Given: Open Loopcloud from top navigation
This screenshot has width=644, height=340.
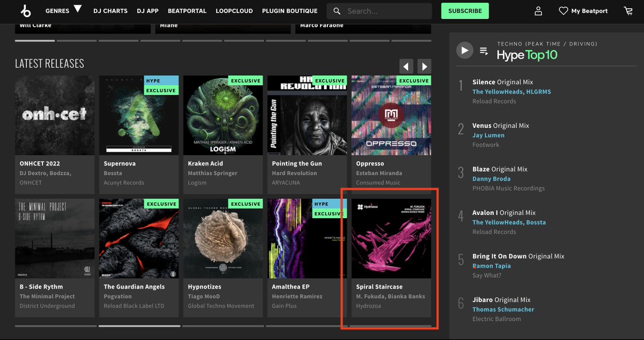Looking at the screenshot, I should 234,11.
